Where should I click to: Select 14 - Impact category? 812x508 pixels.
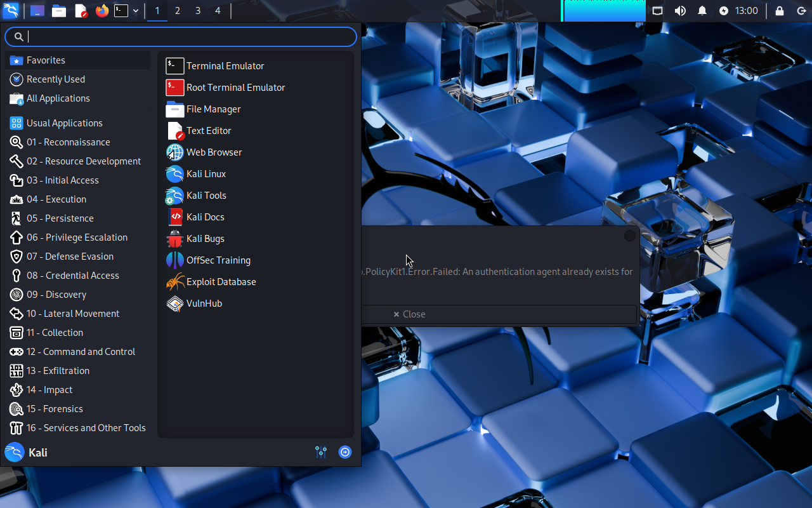click(x=77, y=390)
